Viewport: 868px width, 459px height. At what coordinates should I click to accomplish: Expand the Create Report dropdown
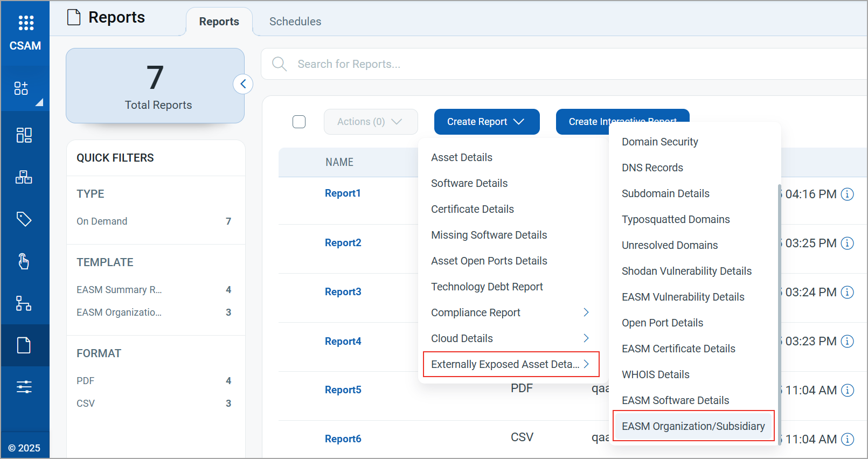coord(487,122)
